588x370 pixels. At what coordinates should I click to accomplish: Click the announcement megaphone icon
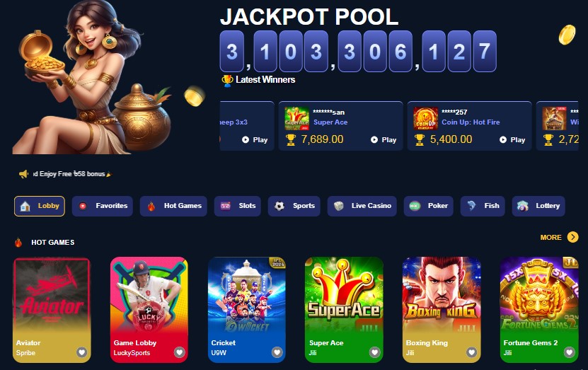[23, 174]
